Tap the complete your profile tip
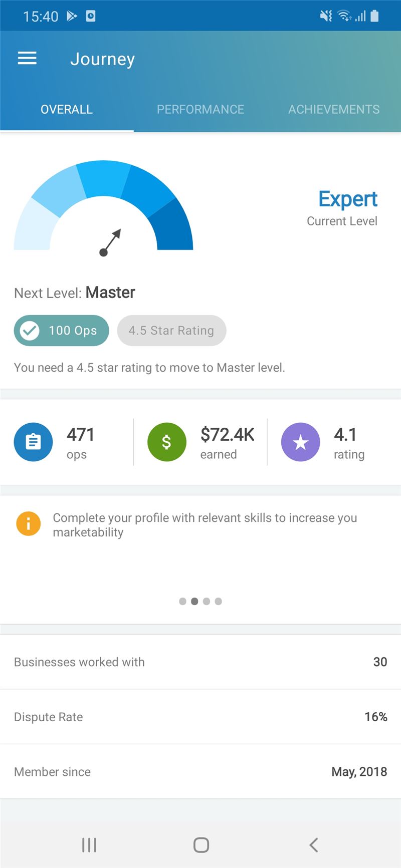This screenshot has width=401, height=868. [x=205, y=525]
